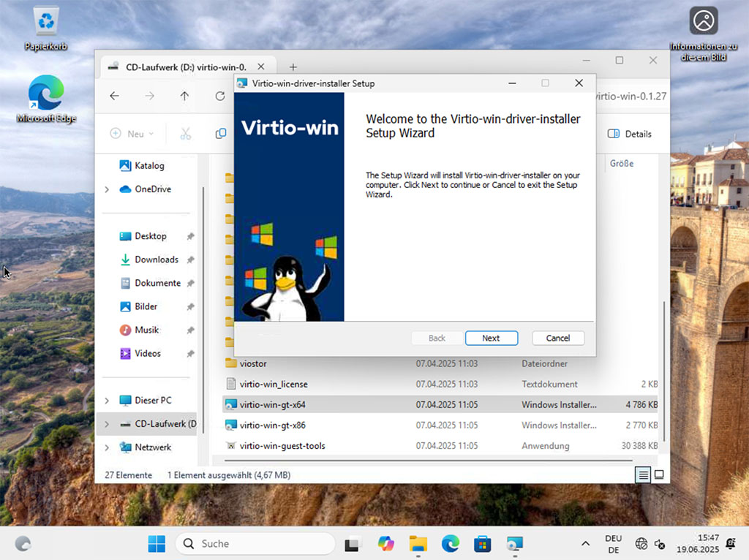Switch to details list view in status bar
This screenshot has width=749, height=560.
(643, 474)
